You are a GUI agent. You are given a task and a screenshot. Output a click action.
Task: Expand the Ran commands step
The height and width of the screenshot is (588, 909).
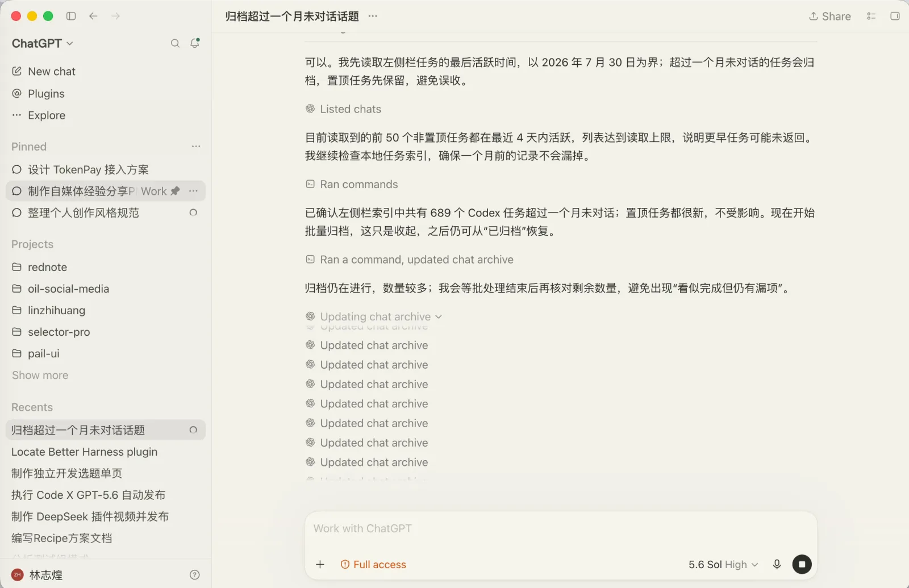click(352, 184)
